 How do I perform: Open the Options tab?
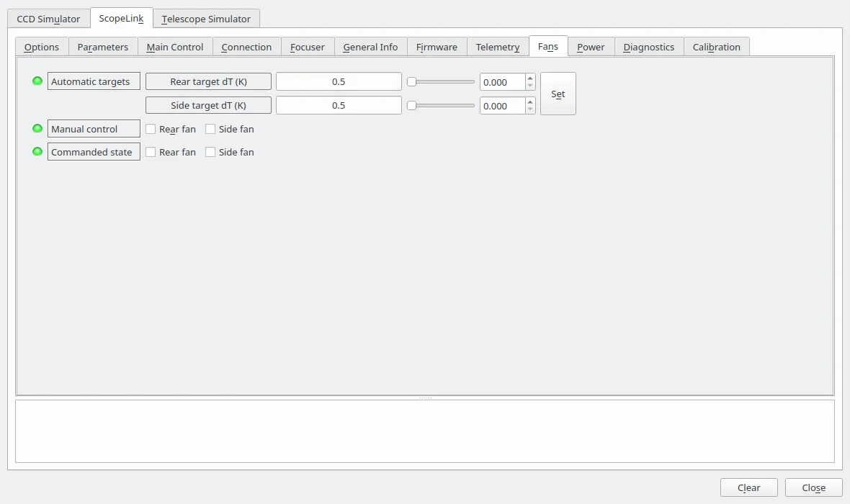click(x=42, y=47)
